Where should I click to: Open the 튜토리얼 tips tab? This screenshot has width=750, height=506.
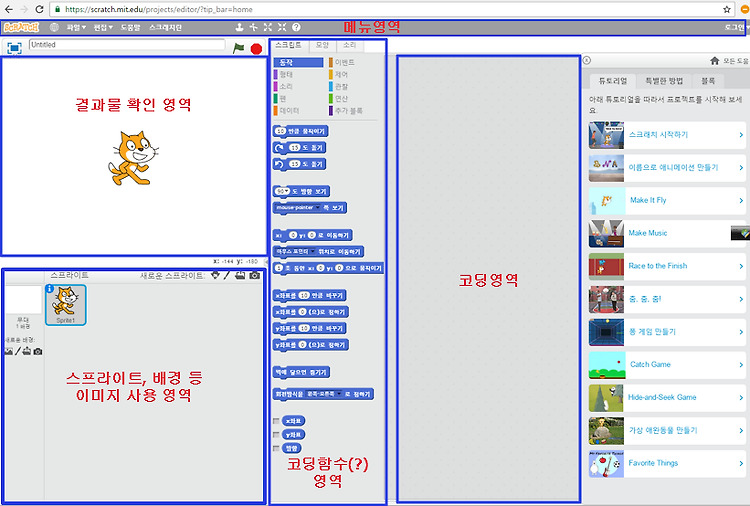click(x=613, y=81)
